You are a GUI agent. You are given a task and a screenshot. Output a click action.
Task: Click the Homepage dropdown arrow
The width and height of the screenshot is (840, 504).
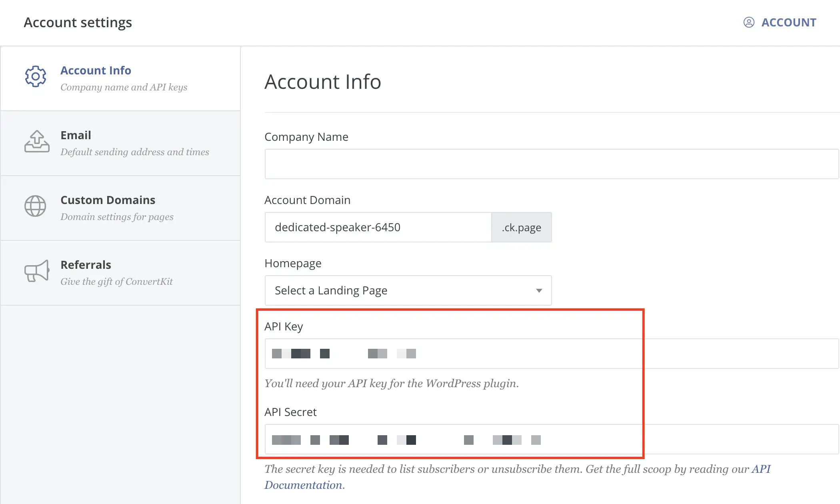[539, 290]
